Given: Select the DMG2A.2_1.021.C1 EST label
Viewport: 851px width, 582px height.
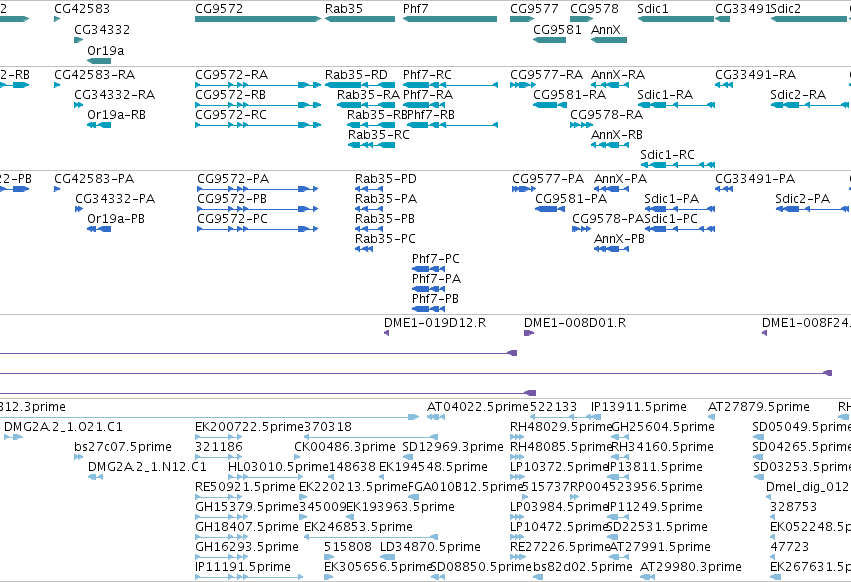Looking at the screenshot, I should (63, 427).
